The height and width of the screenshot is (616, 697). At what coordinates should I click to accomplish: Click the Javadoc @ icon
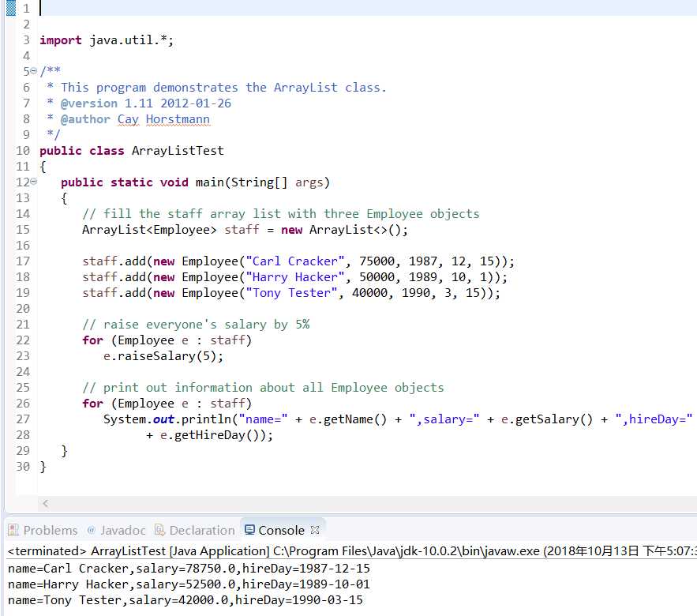pos(91,530)
